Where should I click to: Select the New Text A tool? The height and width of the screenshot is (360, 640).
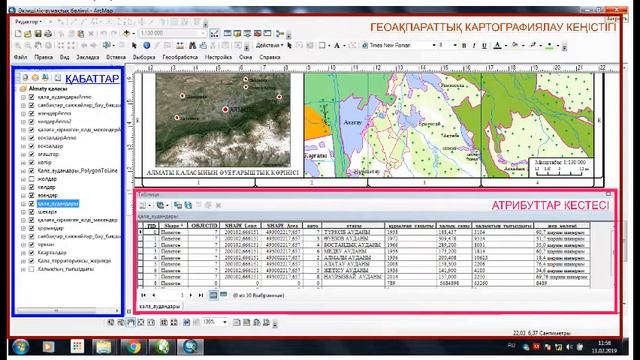tap(337, 45)
